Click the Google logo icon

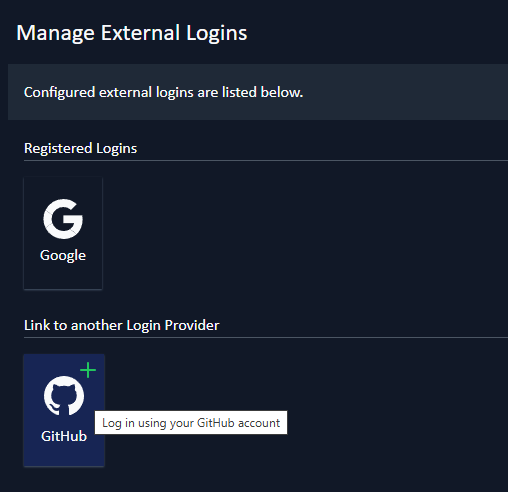click(63, 219)
